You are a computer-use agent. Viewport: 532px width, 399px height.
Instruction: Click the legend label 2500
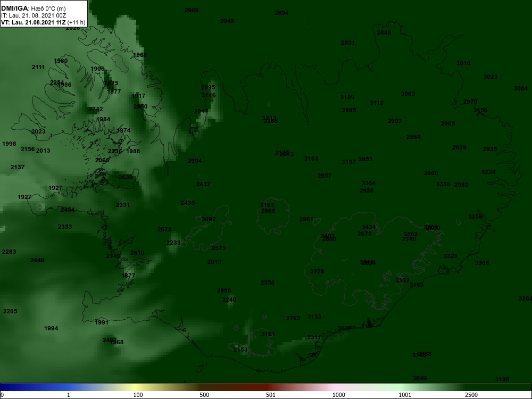(471, 395)
